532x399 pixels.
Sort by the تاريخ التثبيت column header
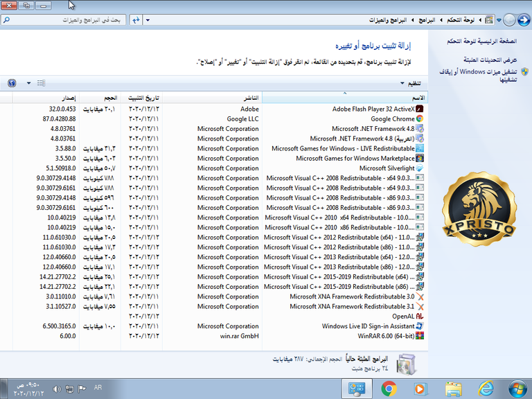tap(141, 98)
